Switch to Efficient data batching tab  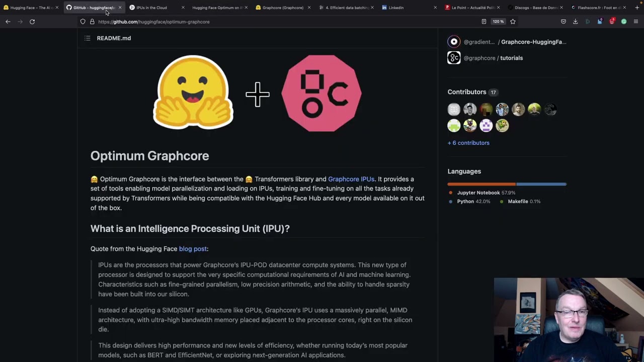pos(347,8)
